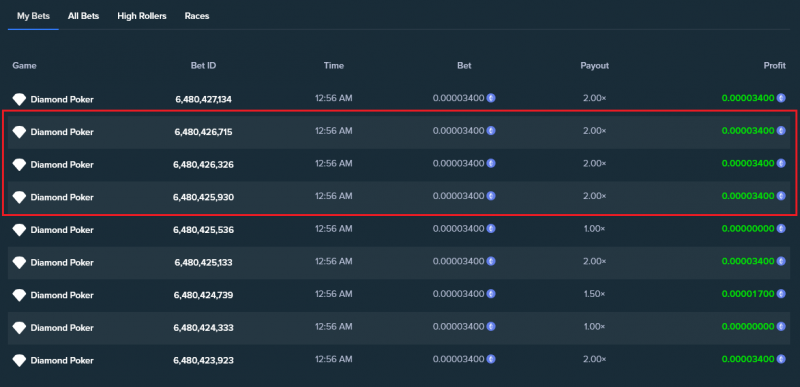Click Bet column coin icon in row 6,480,423,923
Screen dimensions: 800x387
click(x=491, y=359)
